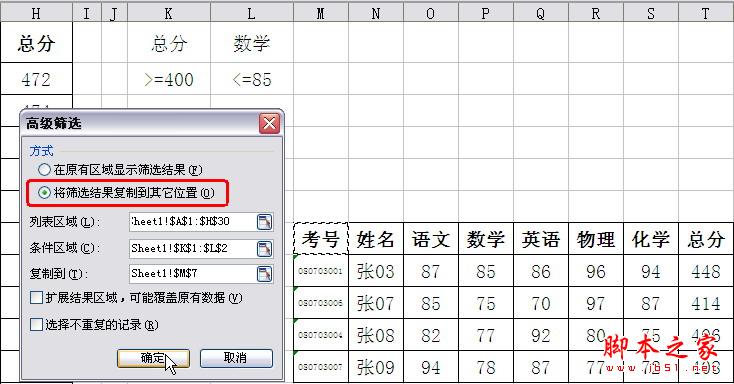This screenshot has width=734, height=384.
Task: Click 英语 header cell in results
Action: (x=541, y=239)
